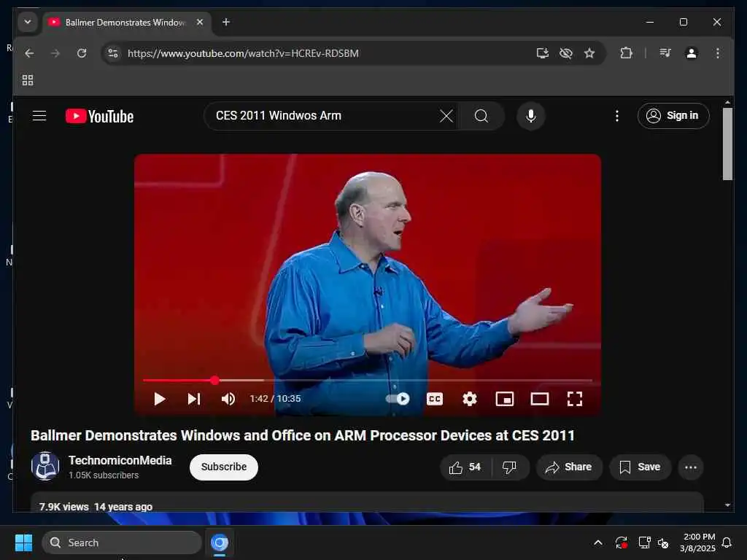Click the scrollbar down arrow
The width and height of the screenshot is (747, 560).
(727, 505)
